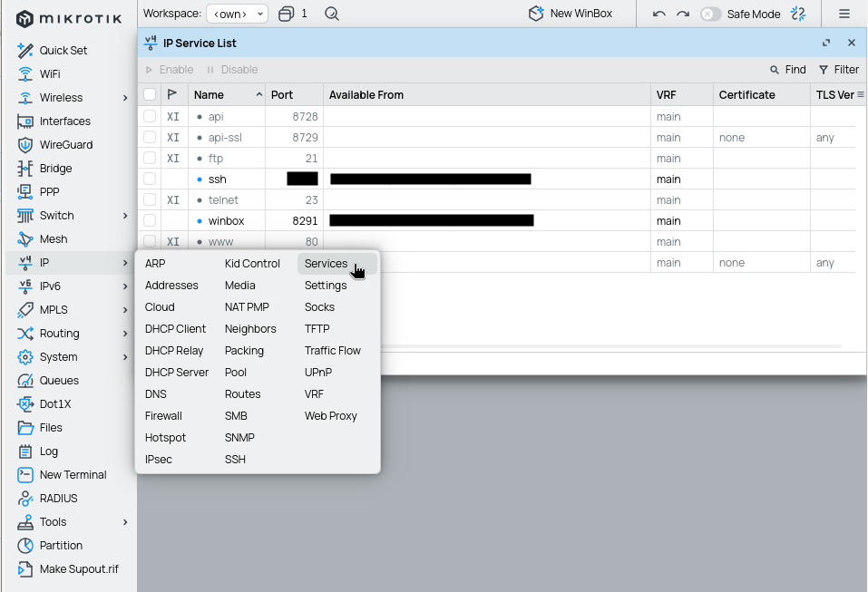Open the Bridge section
Viewport: 868px width, 592px height.
click(x=55, y=169)
